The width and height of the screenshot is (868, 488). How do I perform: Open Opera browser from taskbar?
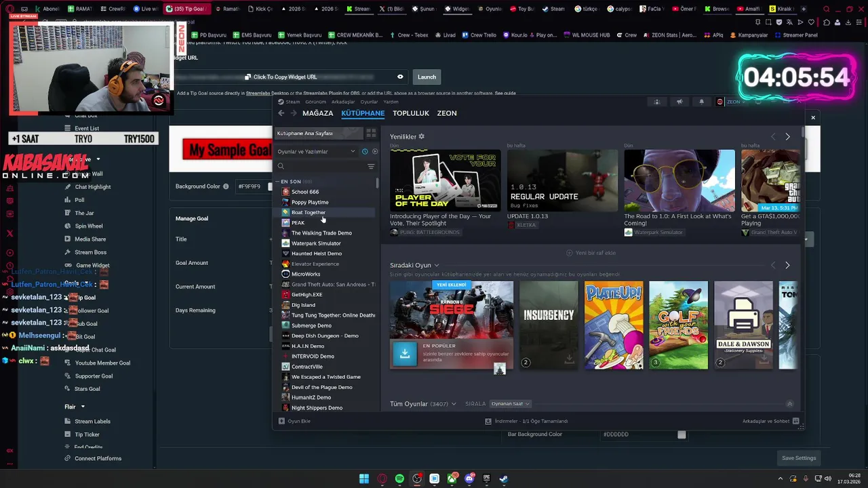point(382,479)
